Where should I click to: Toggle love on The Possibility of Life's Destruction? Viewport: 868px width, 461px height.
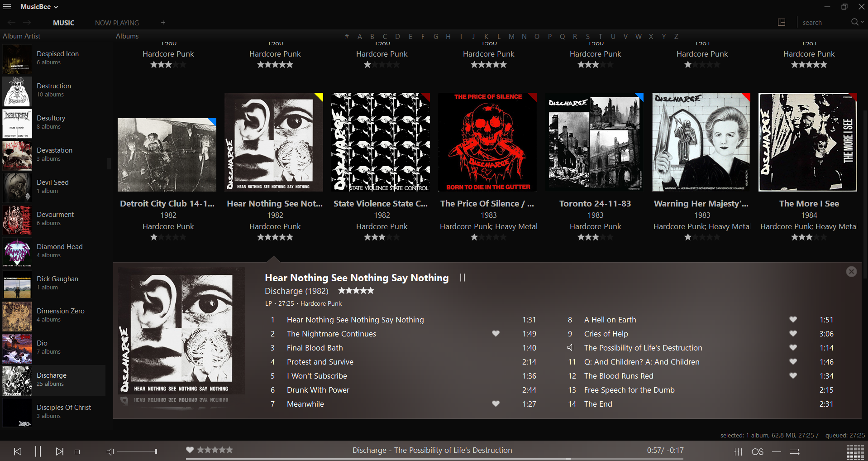(x=793, y=348)
